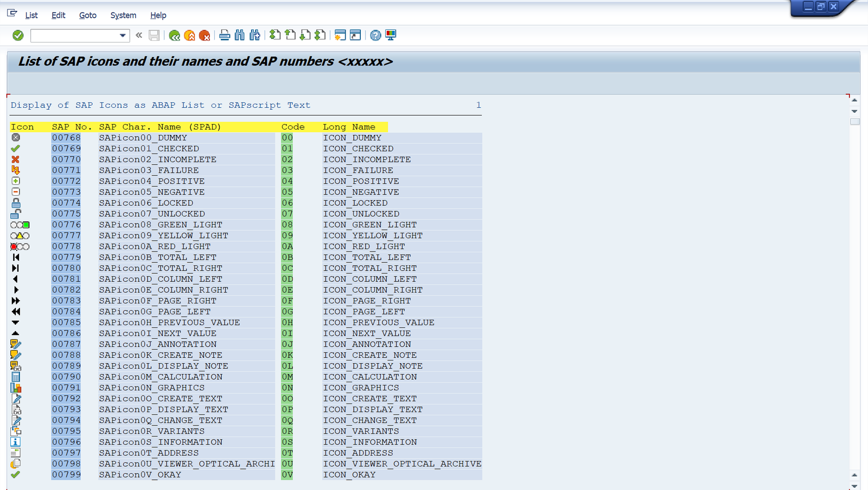Click the orange Exit button

pyautogui.click(x=189, y=35)
